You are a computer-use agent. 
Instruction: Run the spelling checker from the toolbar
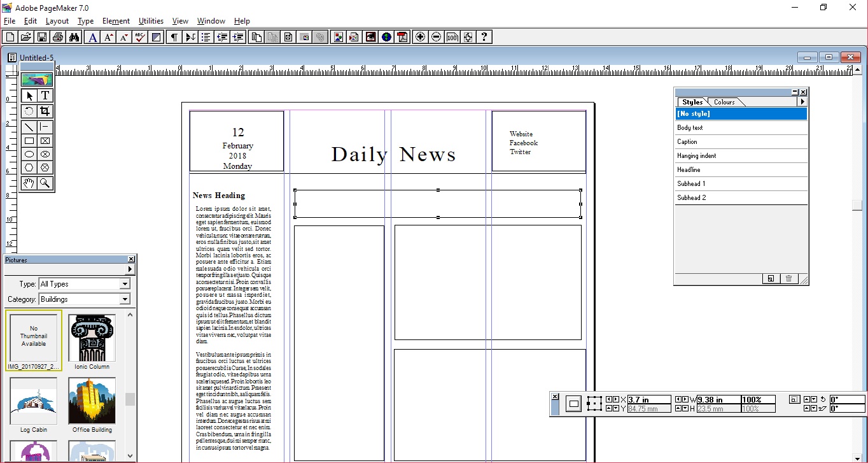coord(139,36)
